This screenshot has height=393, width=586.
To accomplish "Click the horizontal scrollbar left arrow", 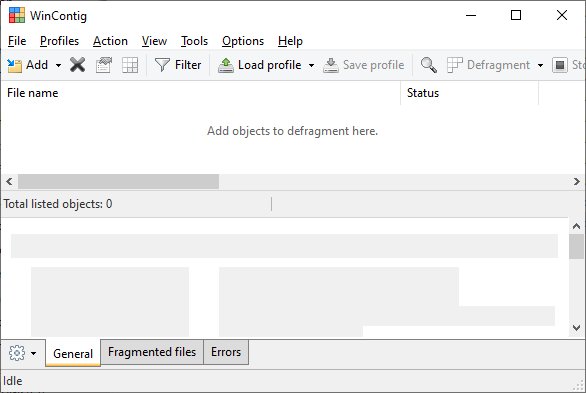I will click(x=9, y=182).
